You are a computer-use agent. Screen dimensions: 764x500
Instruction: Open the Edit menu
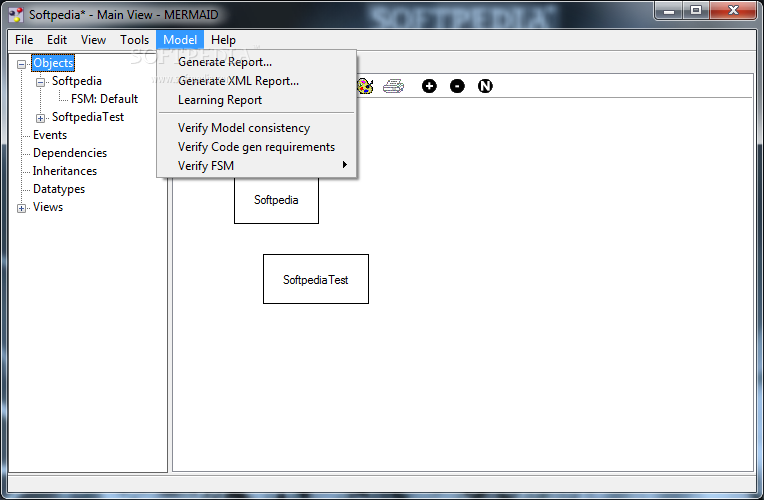[x=57, y=40]
